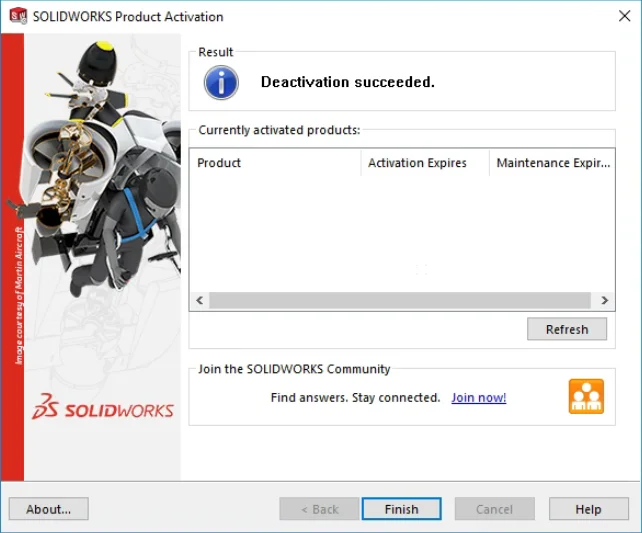Click the greyed-out Cancel button
This screenshot has height=533, width=642.
pyautogui.click(x=494, y=509)
